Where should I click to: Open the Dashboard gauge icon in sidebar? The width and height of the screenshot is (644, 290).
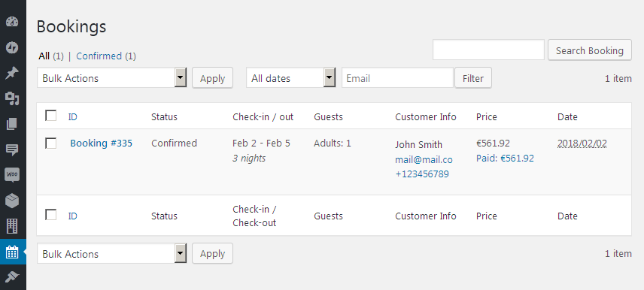click(12, 22)
